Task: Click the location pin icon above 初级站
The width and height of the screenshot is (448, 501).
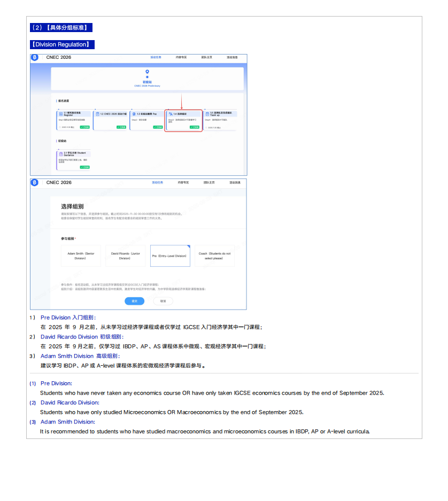Action: pos(147,71)
